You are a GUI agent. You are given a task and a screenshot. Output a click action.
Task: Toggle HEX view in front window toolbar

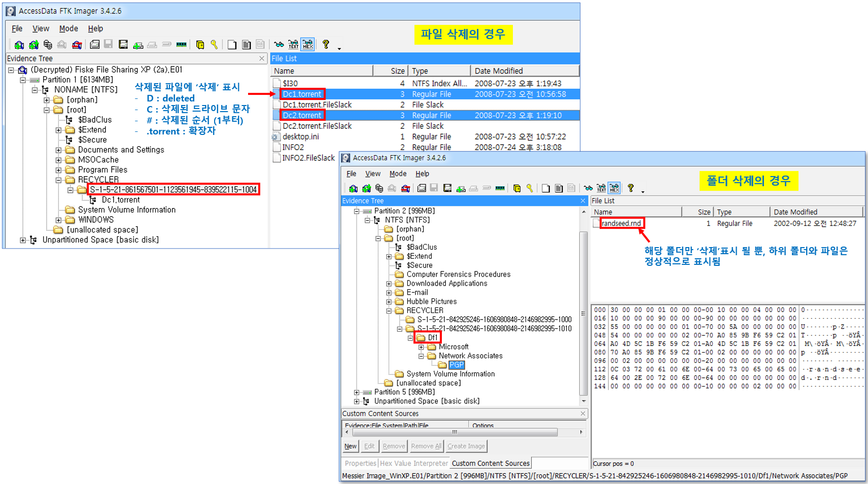point(614,188)
